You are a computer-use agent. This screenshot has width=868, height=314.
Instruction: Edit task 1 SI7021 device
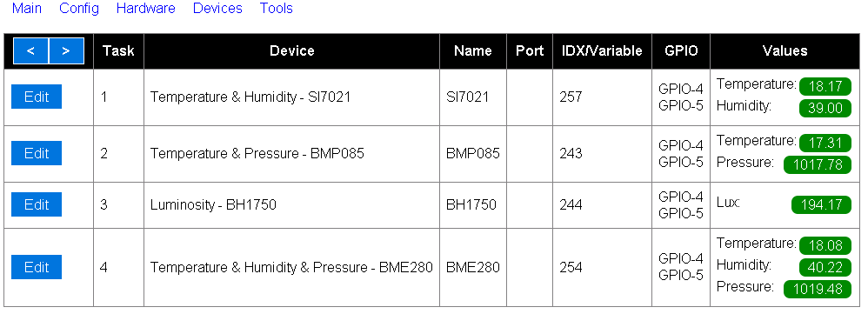click(37, 97)
